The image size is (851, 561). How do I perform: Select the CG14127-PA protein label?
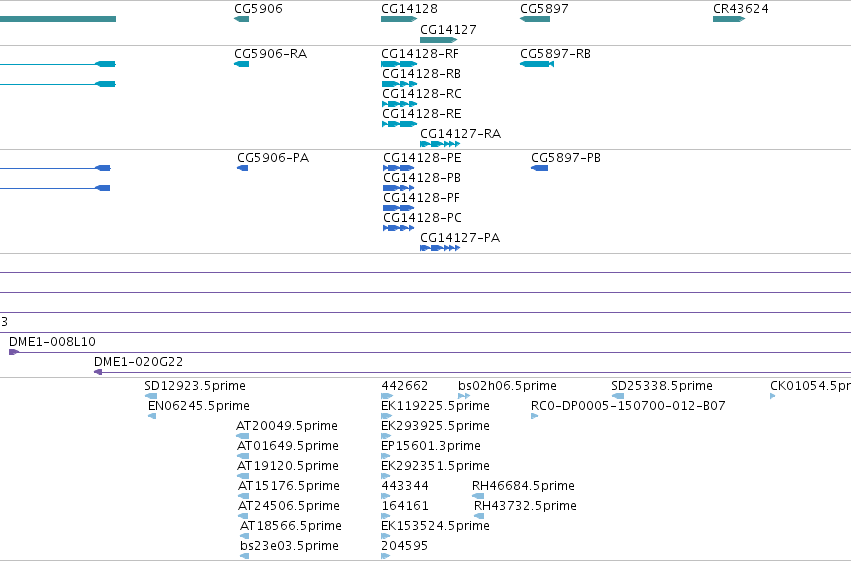click(460, 238)
